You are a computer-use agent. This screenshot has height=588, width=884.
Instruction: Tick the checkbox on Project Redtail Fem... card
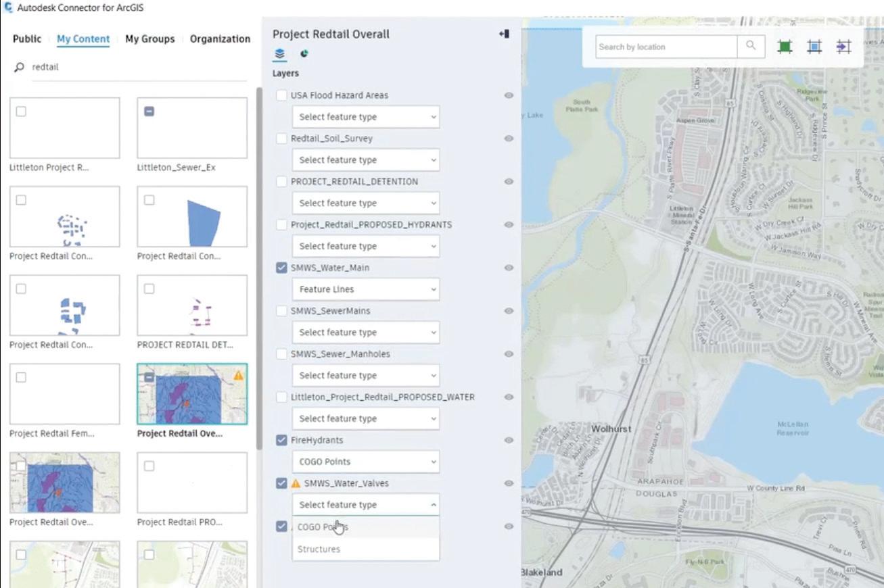point(21,377)
